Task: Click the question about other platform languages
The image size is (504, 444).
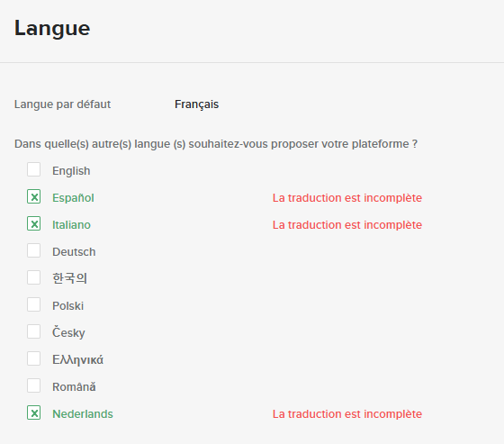Action: tap(216, 144)
